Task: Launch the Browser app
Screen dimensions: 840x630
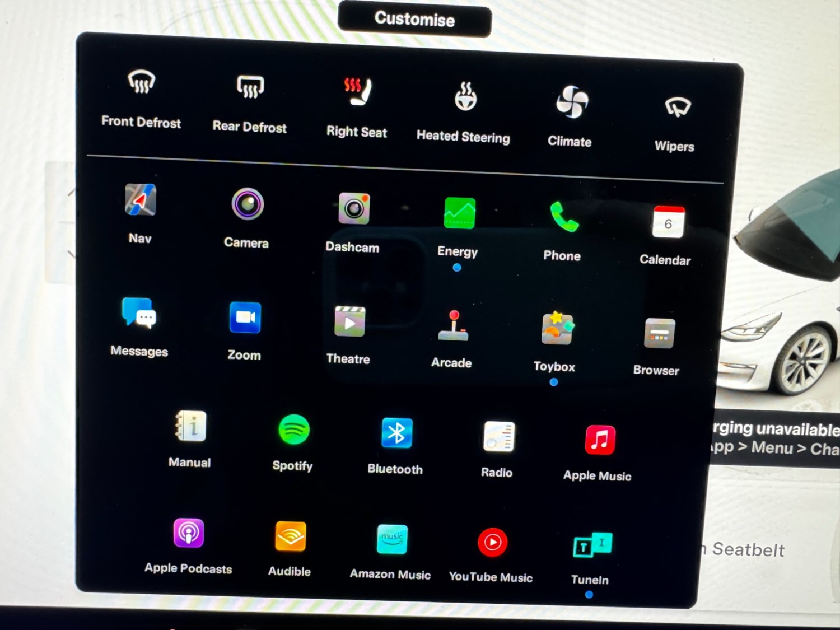Action: coord(660,333)
